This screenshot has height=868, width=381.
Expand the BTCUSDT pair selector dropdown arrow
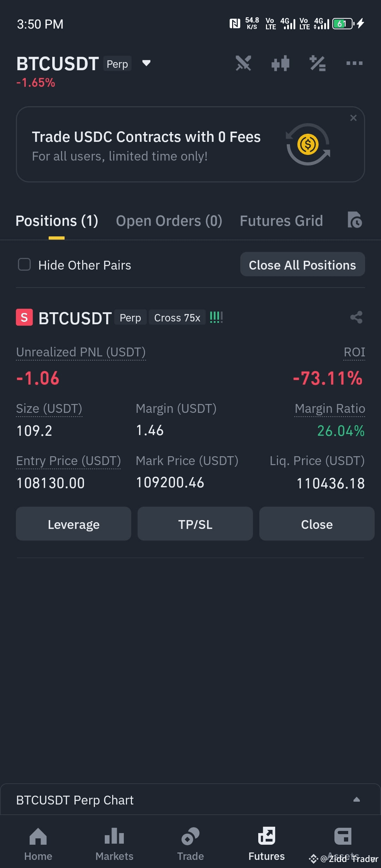[x=146, y=63]
